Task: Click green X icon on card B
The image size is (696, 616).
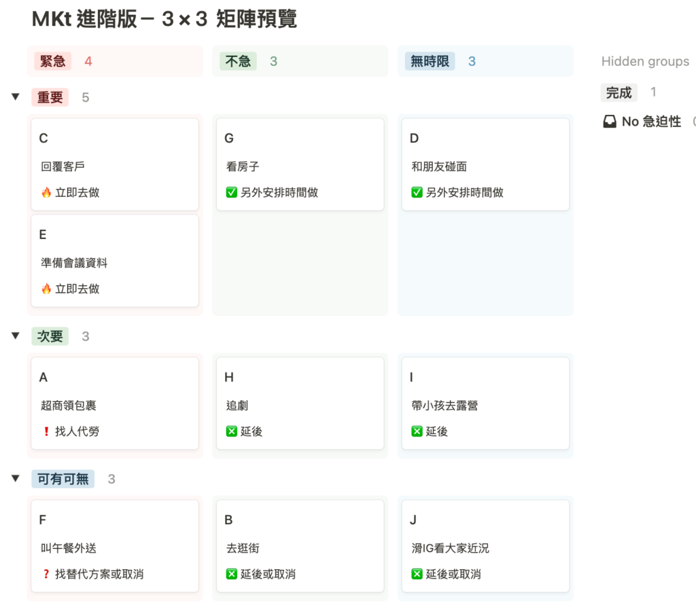Action: tap(231, 575)
